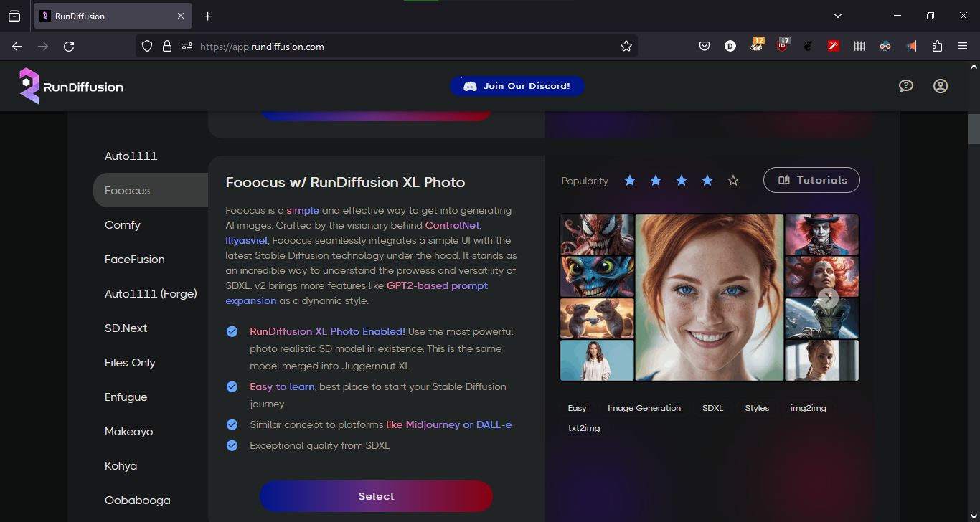The image size is (980, 522).
Task: Click the page vertical scrollbar thumb
Action: 974,129
